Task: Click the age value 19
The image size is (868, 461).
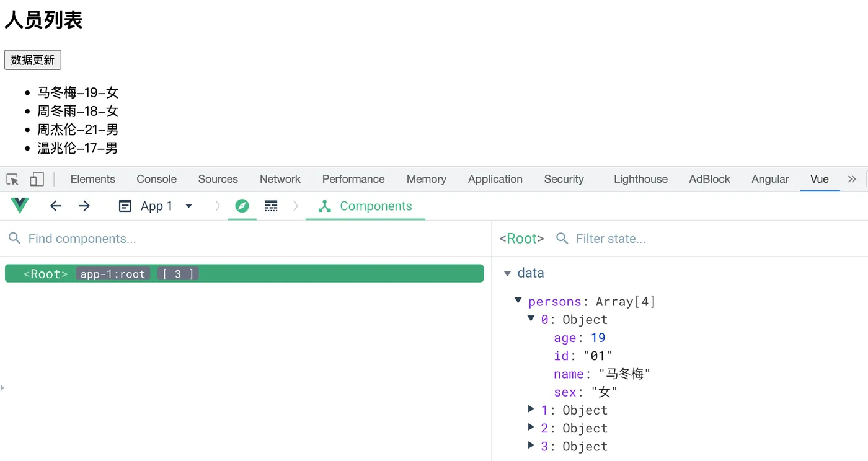Action: click(x=598, y=338)
